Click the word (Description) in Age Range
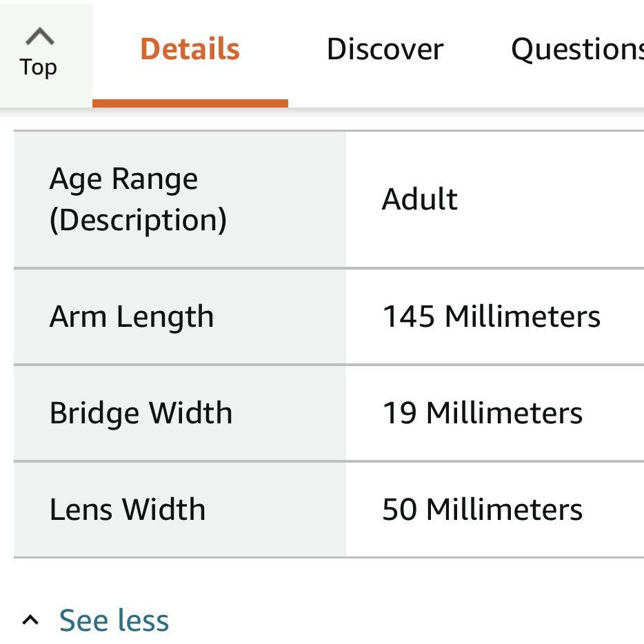 (x=138, y=221)
